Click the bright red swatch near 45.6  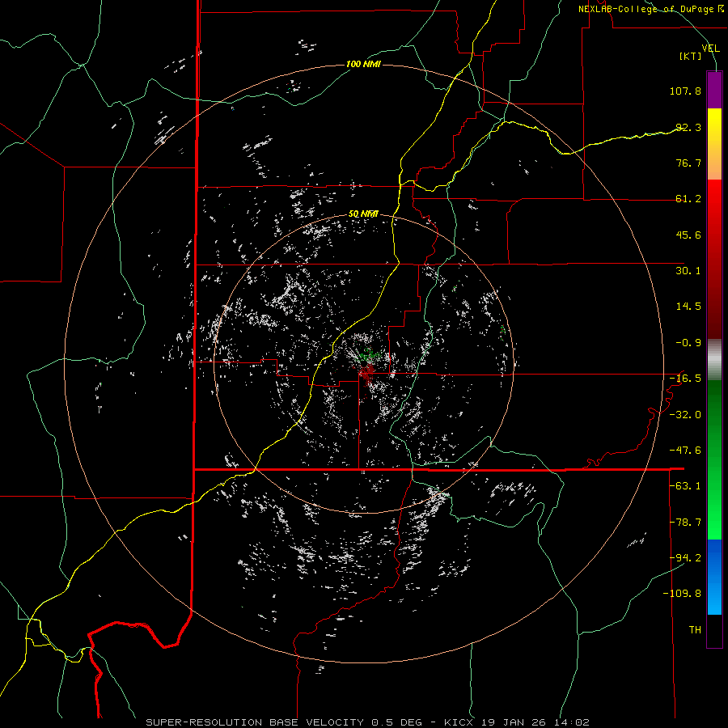tap(714, 235)
